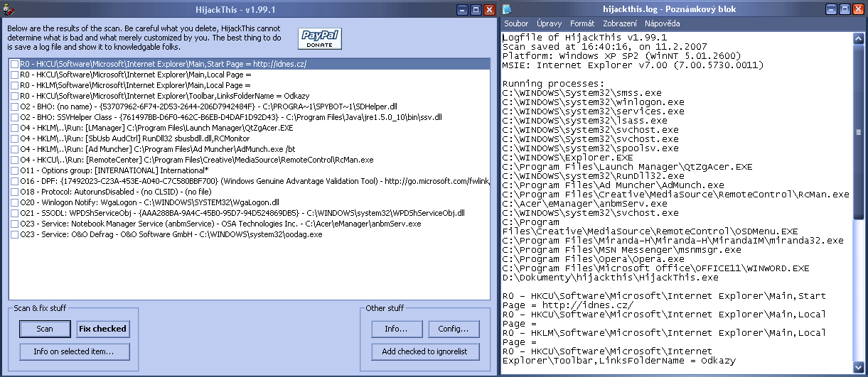Tick the O23 Notebook Manager Service checkbox

coord(15,224)
